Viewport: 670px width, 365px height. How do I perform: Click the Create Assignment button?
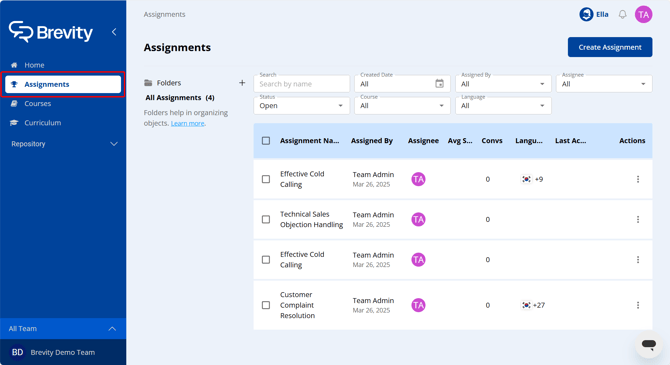click(610, 47)
